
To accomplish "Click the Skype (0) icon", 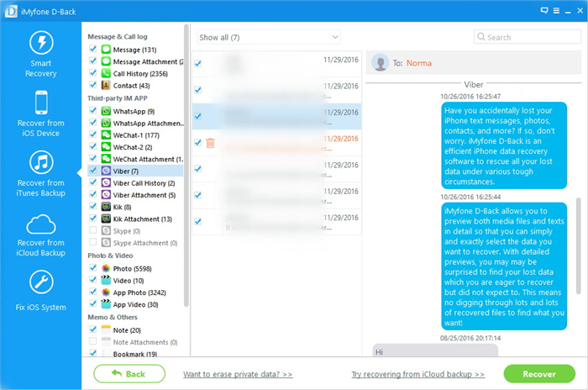I will pos(106,231).
